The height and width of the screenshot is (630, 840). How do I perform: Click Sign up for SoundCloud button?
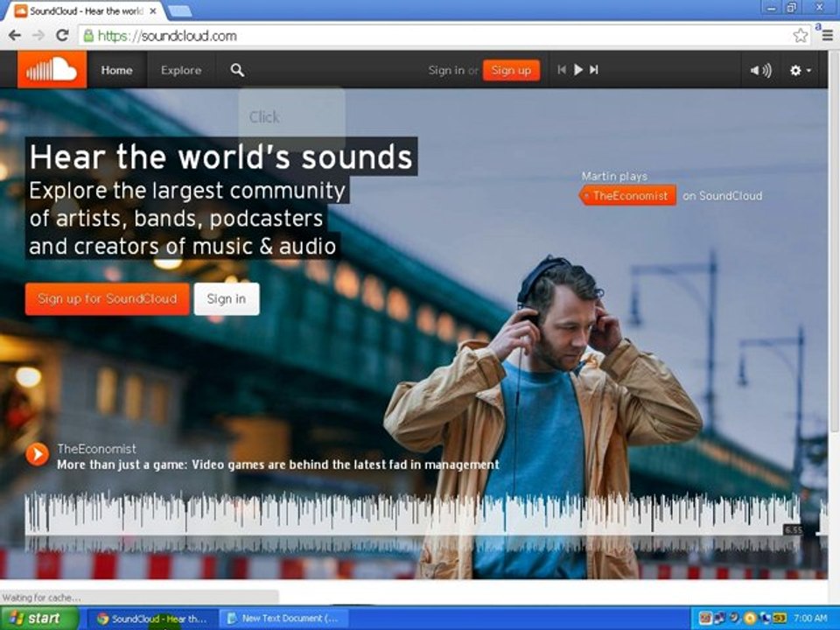[107, 299]
